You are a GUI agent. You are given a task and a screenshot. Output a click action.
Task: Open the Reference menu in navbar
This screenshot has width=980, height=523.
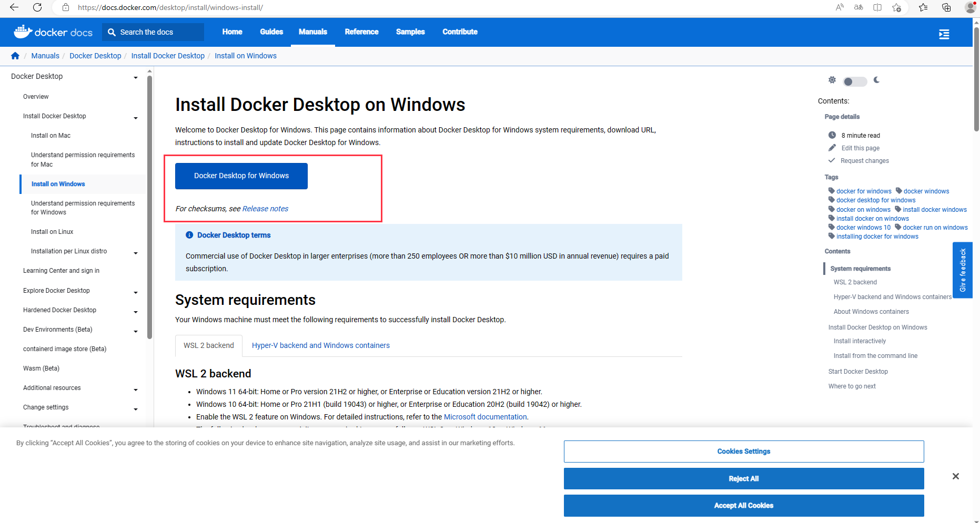pyautogui.click(x=361, y=32)
